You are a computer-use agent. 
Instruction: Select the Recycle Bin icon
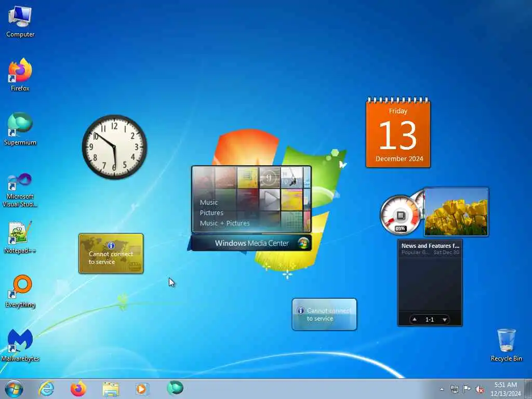(506, 345)
